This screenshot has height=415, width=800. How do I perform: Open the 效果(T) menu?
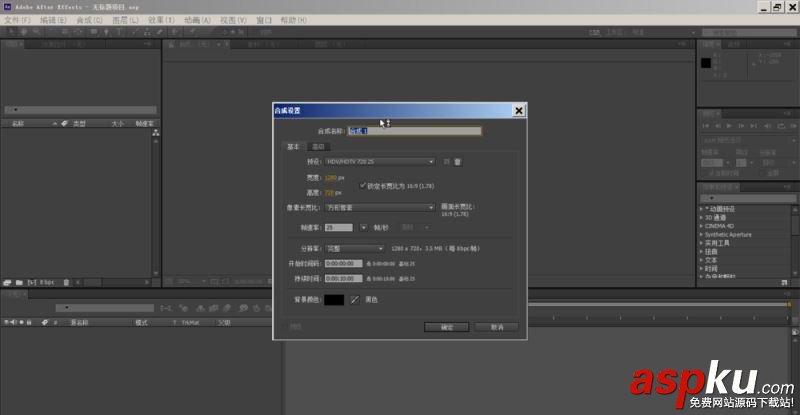pyautogui.click(x=161, y=20)
